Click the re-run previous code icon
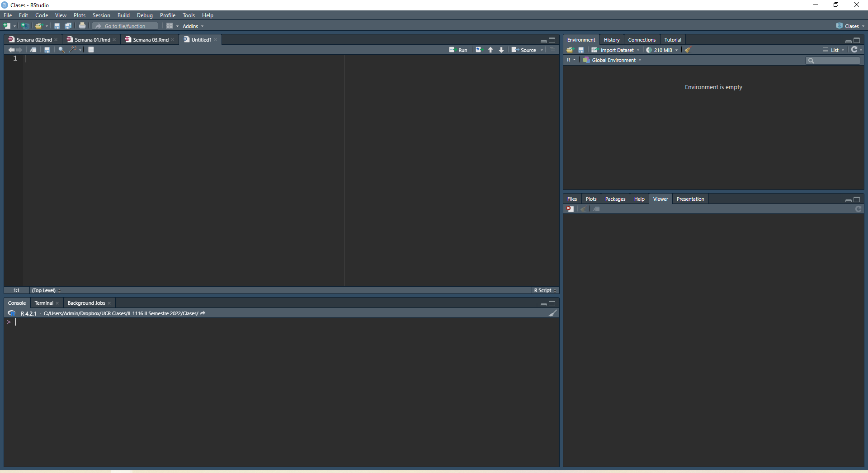The height and width of the screenshot is (473, 868). tap(479, 50)
